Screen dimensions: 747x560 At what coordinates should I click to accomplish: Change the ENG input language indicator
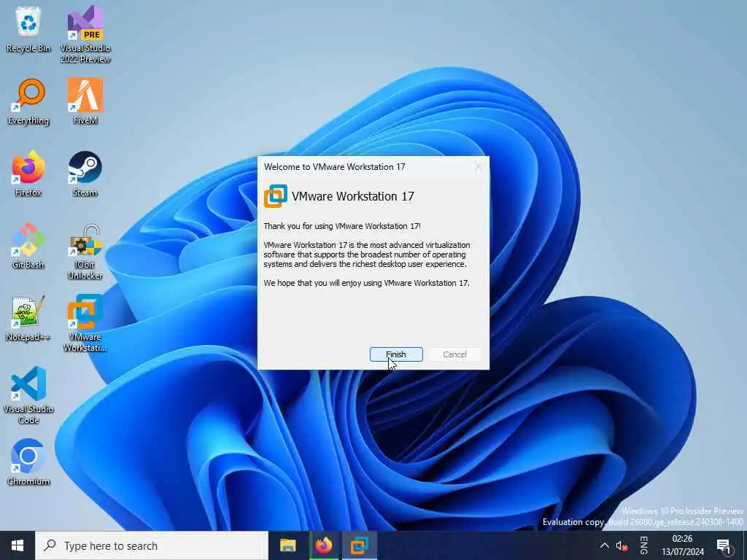point(643,545)
